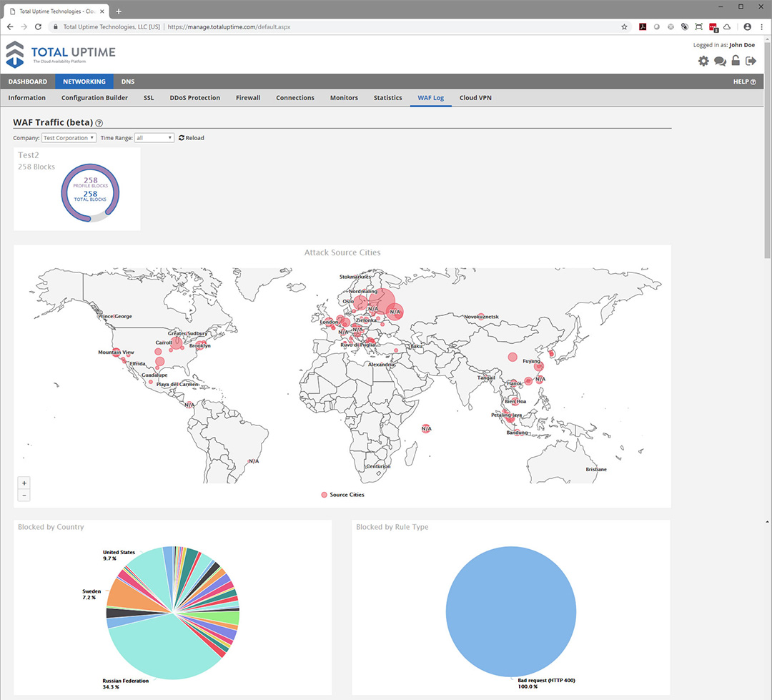This screenshot has width=772, height=700.
Task: Open the Chrome profile avatar icon
Action: click(x=748, y=26)
